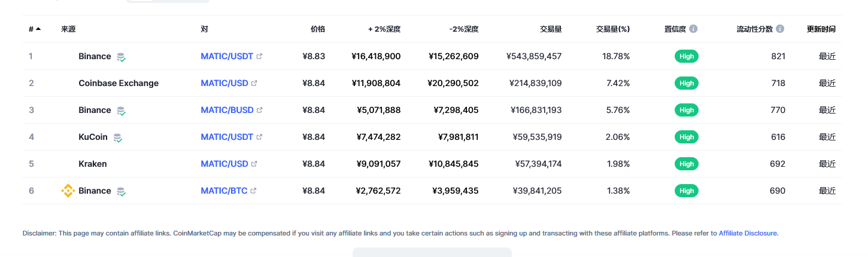Sort by the 价格 column header
Viewport: 868px width, 257px height.
(318, 29)
